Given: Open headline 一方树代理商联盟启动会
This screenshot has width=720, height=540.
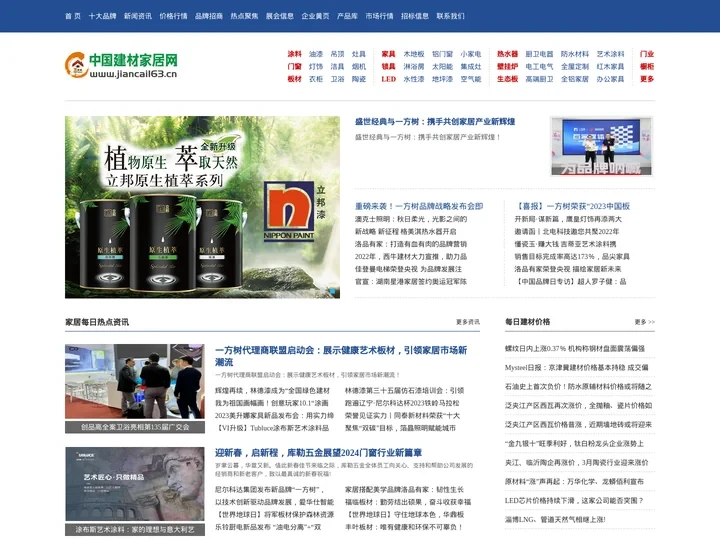Looking at the screenshot, I should pyautogui.click(x=341, y=356).
